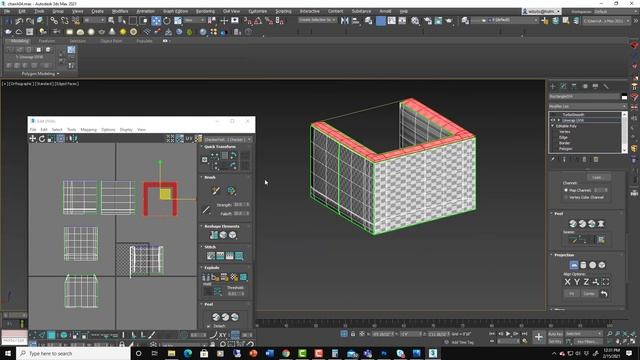The width and height of the screenshot is (640, 360).
Task: Open the Modifiers menu
Action: (120, 11)
